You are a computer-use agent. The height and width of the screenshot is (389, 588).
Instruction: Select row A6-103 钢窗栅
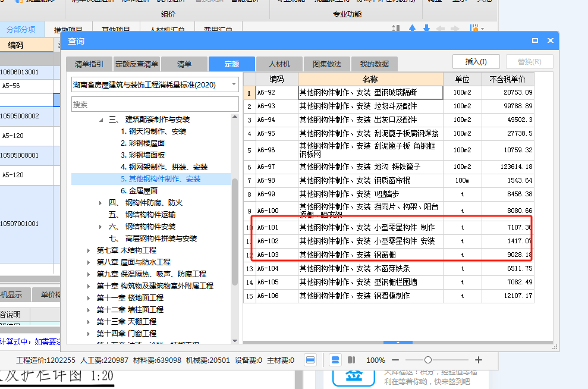click(389, 255)
